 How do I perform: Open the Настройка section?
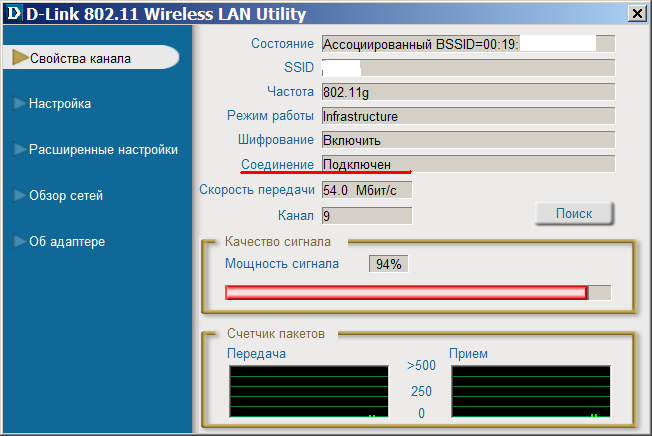click(60, 103)
